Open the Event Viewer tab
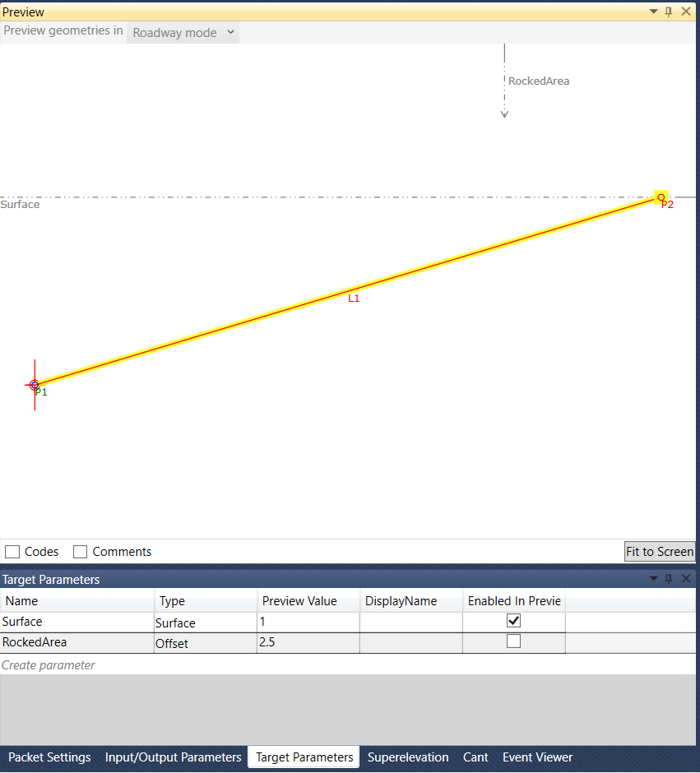 point(537,757)
